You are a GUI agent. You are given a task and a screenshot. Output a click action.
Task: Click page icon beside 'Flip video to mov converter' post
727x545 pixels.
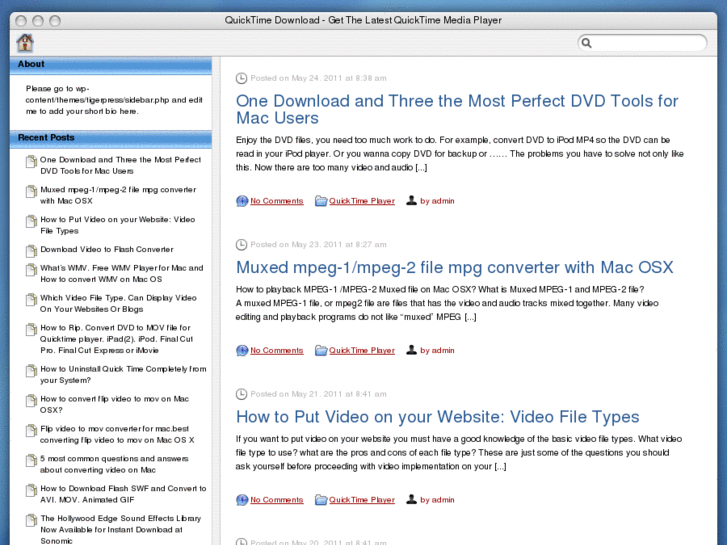click(31, 430)
